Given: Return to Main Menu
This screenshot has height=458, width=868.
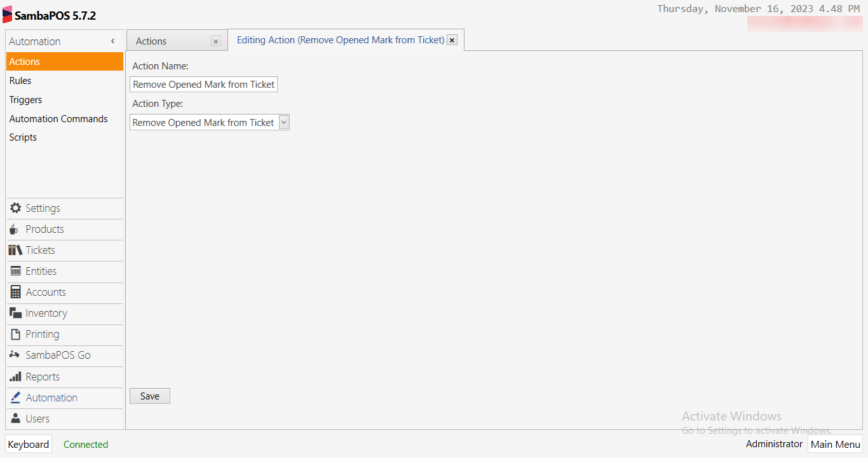Looking at the screenshot, I should coord(835,444).
